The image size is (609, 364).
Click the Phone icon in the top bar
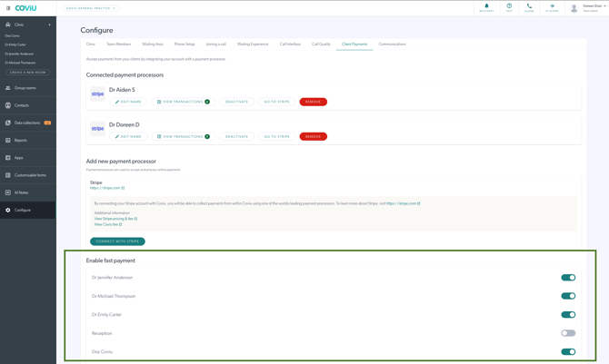click(529, 7)
